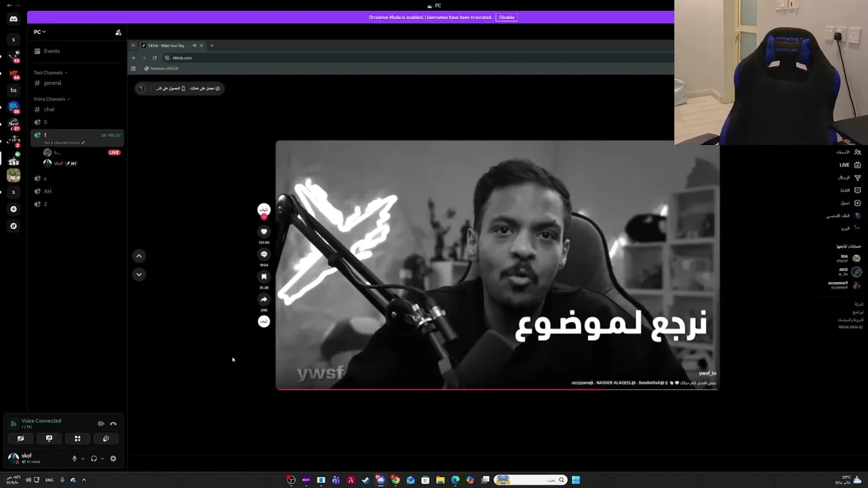Open the soundboard button
The width and height of the screenshot is (868, 488).
click(106, 439)
